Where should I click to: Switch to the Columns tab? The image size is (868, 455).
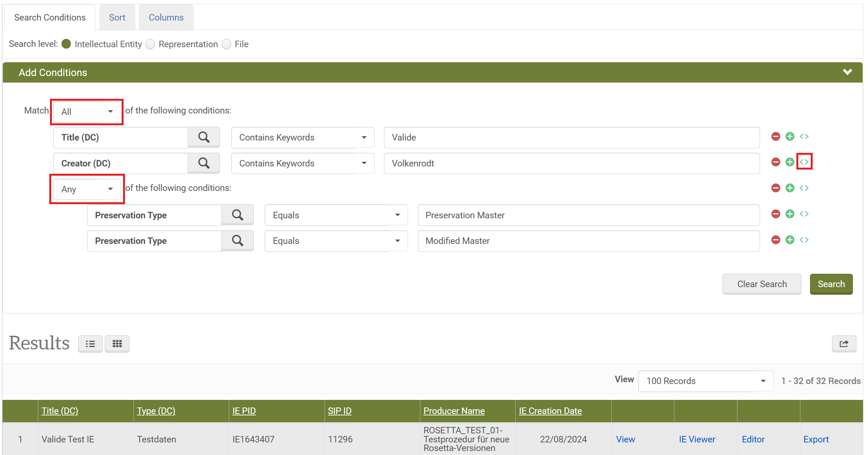[x=166, y=17]
